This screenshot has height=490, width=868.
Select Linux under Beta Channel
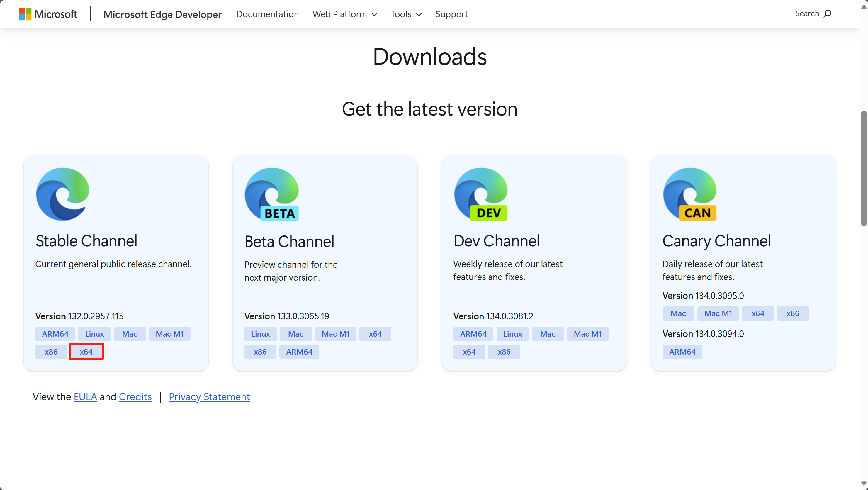click(260, 334)
